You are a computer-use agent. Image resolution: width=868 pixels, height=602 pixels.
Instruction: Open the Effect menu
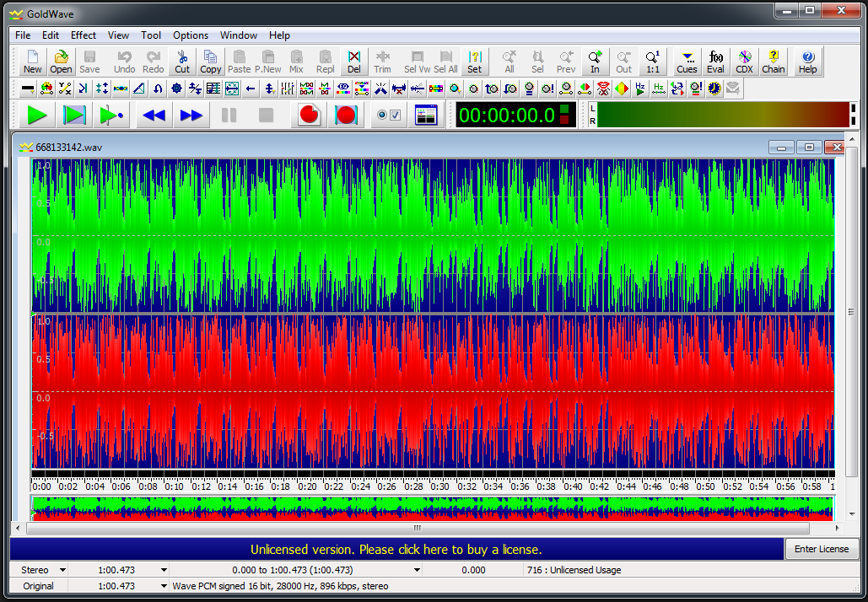point(84,35)
